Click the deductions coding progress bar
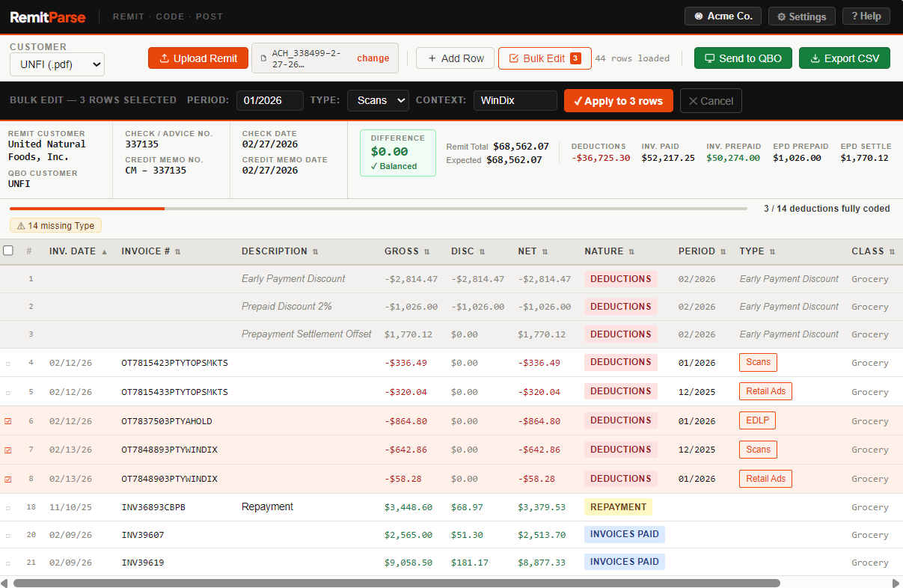 (379, 209)
